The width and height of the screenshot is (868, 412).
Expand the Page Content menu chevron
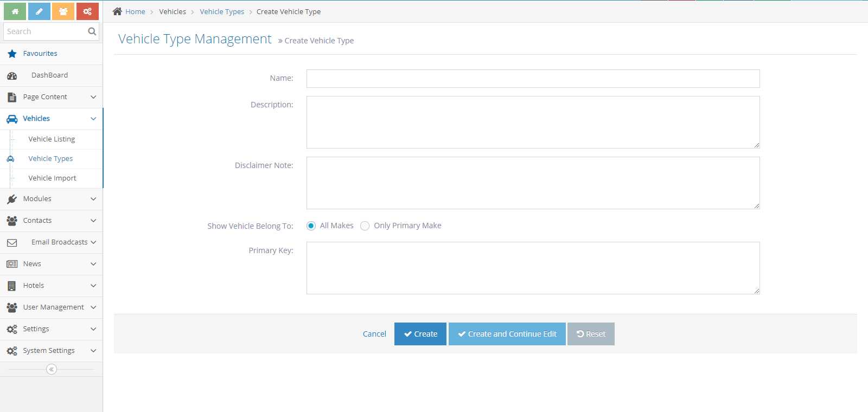point(93,97)
